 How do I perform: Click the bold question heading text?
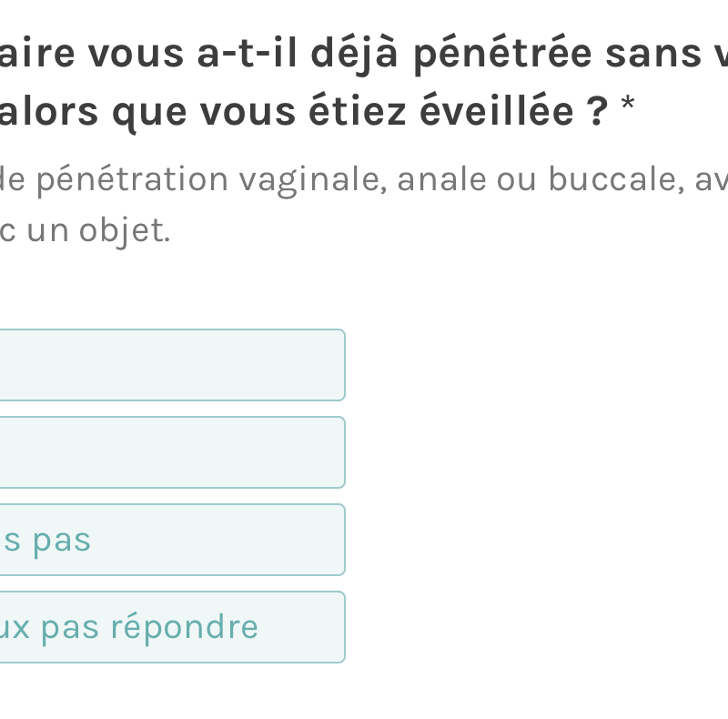pyautogui.click(x=364, y=55)
